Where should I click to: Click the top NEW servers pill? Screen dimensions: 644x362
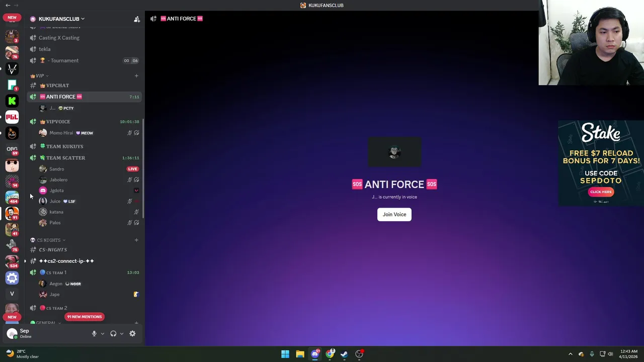[x=12, y=18]
